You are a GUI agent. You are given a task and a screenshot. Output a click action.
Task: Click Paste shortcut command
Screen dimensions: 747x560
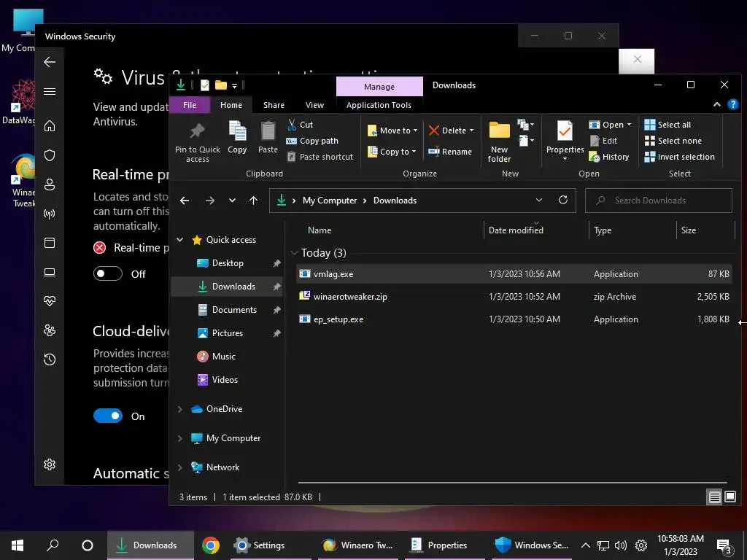click(320, 157)
